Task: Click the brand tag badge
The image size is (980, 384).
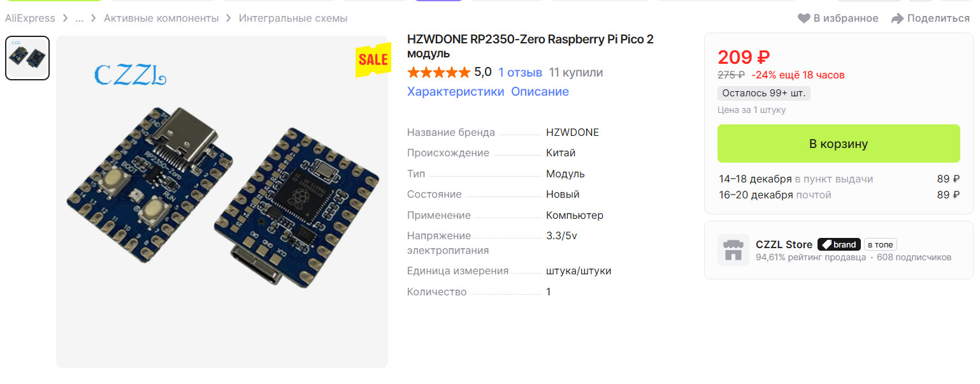Action: coord(839,244)
